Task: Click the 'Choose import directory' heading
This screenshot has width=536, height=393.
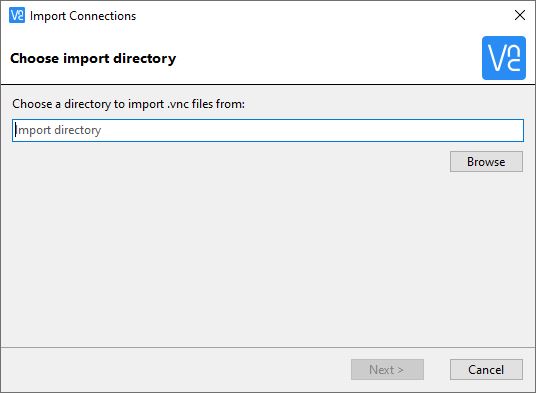Action: tap(93, 58)
